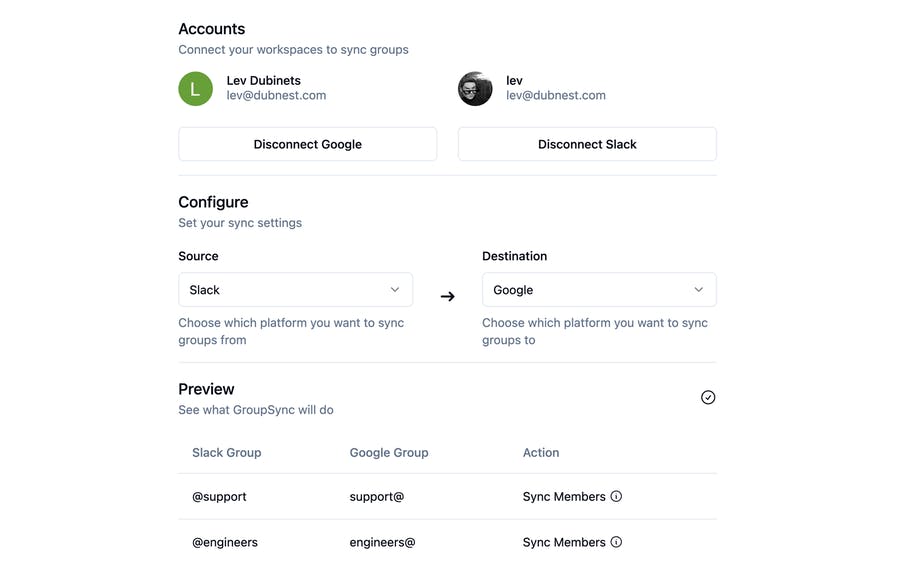
Task: Click lev@dubnest.com under Lev Dubinets
Action: pos(276,95)
